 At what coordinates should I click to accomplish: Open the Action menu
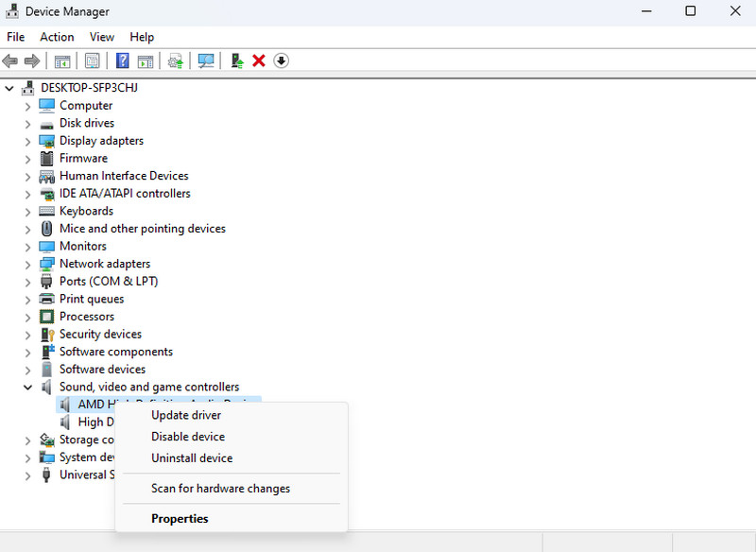[x=57, y=37]
